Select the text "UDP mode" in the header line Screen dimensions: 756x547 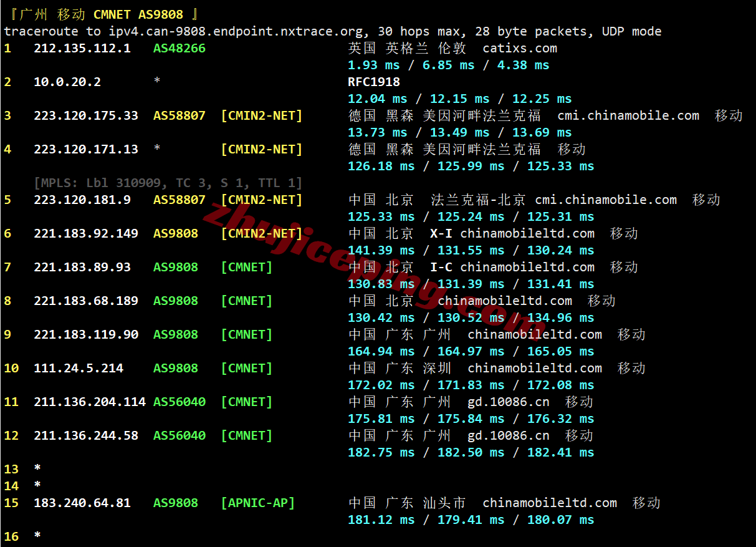[x=632, y=31]
